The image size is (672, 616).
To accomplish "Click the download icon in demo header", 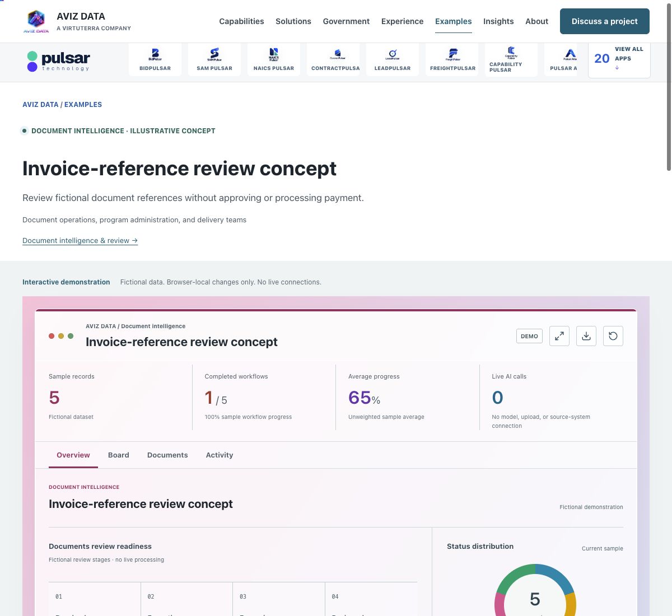I will pyautogui.click(x=586, y=336).
